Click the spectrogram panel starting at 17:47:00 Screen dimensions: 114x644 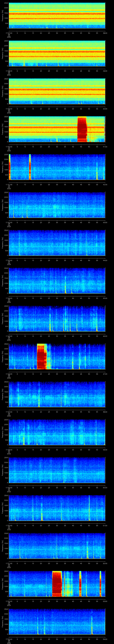point(57,394)
